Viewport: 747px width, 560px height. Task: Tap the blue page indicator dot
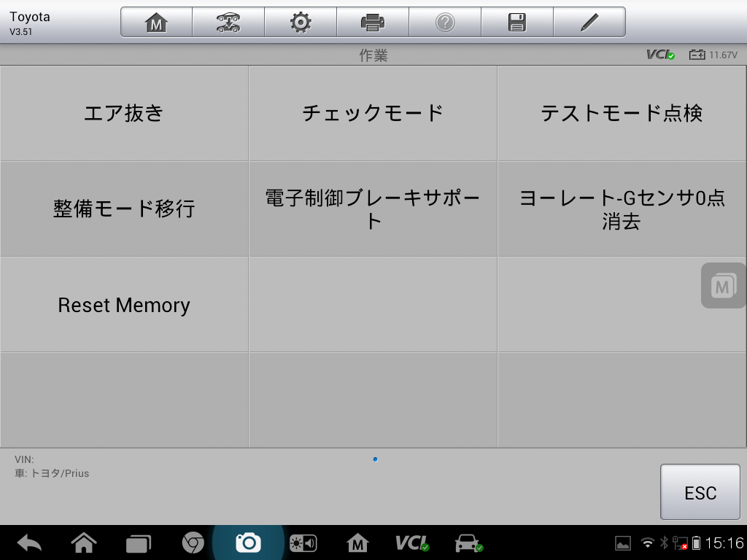376,459
